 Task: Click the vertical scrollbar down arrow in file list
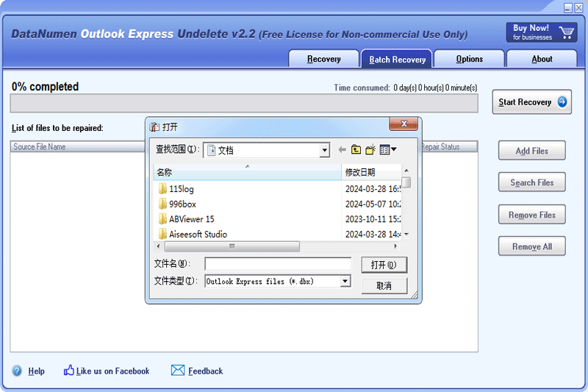click(406, 235)
